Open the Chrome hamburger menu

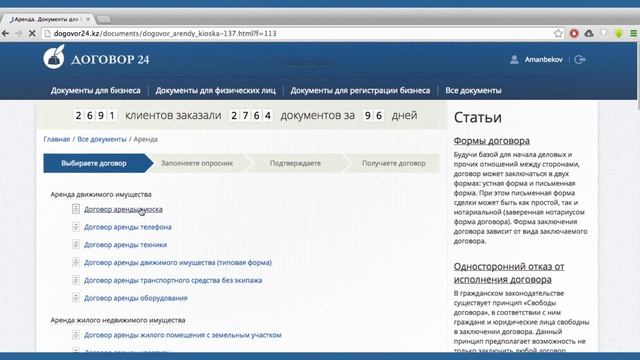[x=633, y=33]
